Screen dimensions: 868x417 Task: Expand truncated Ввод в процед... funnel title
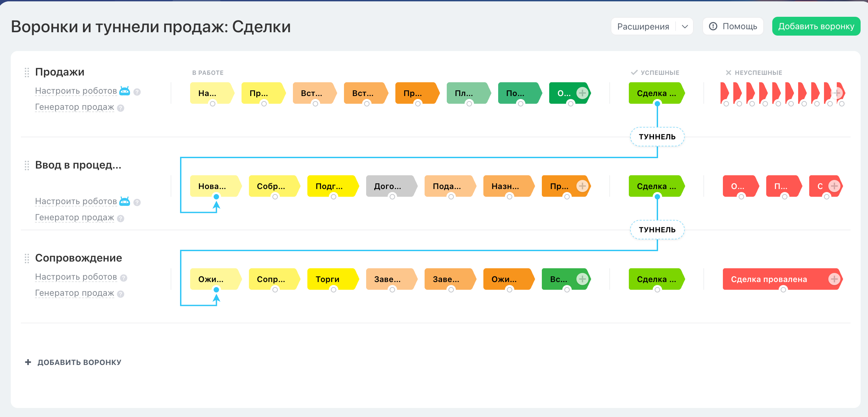[x=78, y=165]
